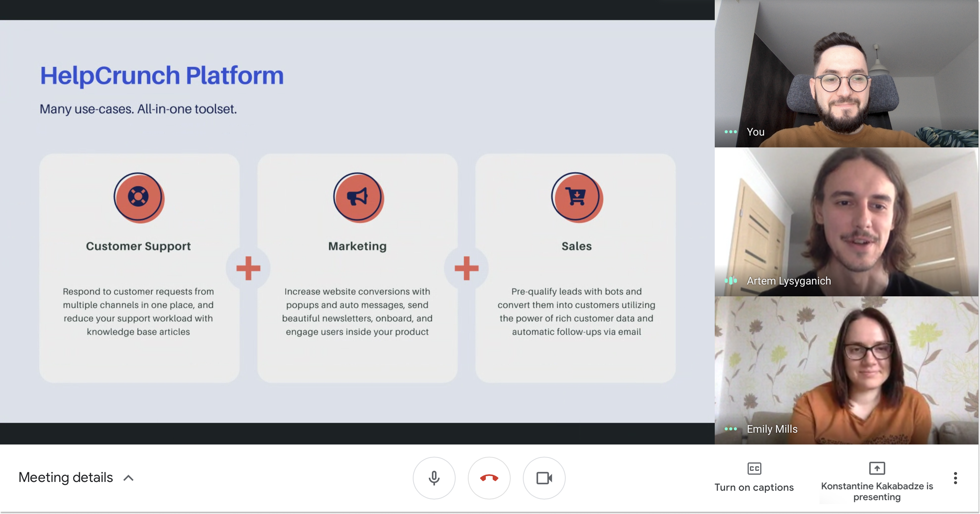This screenshot has width=980, height=514.
Task: Click 'Many use-cases. All-in-one toolset.' subtitle
Action: pyautogui.click(x=138, y=109)
